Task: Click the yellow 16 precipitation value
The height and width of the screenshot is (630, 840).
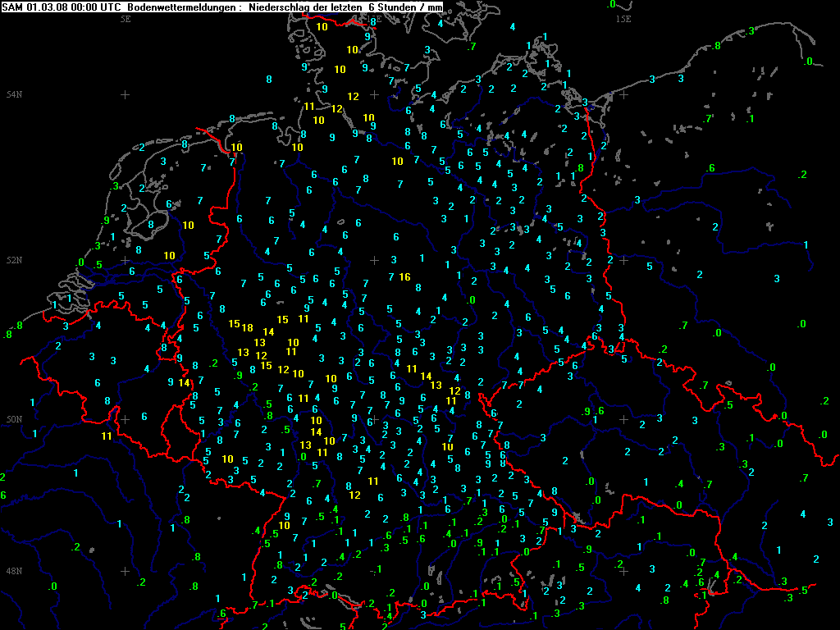Action: [404, 276]
